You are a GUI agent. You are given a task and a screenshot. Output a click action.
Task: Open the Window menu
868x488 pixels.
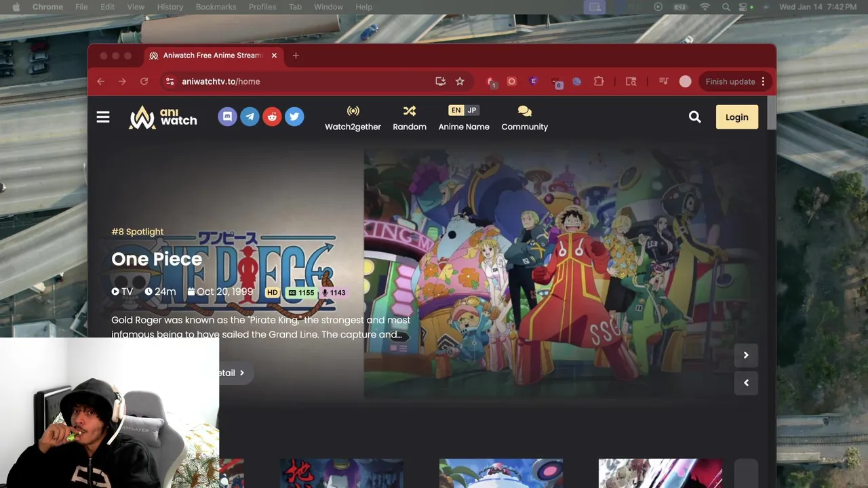click(x=328, y=7)
